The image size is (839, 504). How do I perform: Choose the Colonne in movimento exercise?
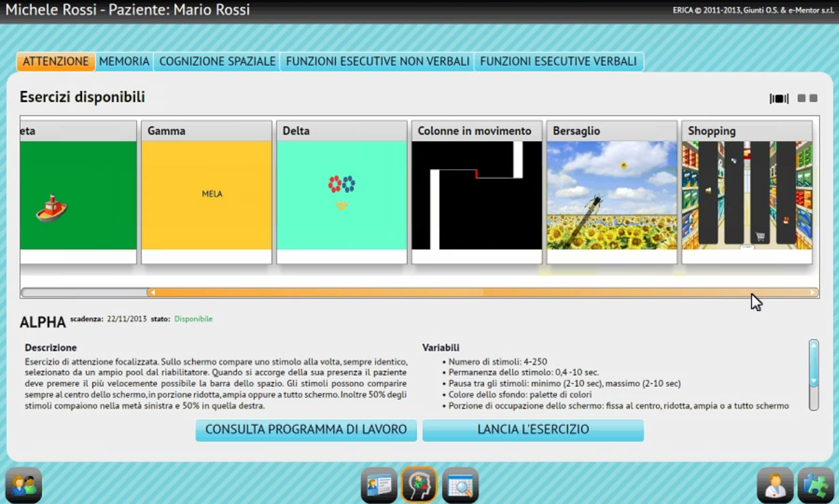[x=477, y=194]
